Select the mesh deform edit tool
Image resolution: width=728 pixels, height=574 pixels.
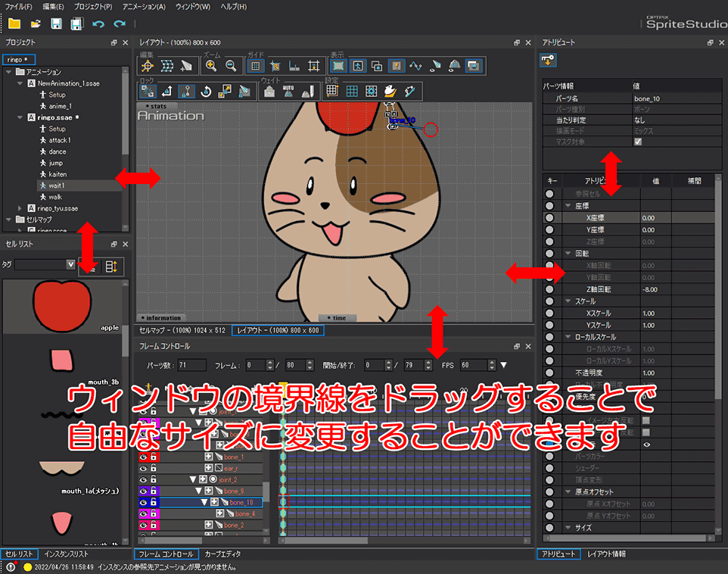(x=167, y=66)
